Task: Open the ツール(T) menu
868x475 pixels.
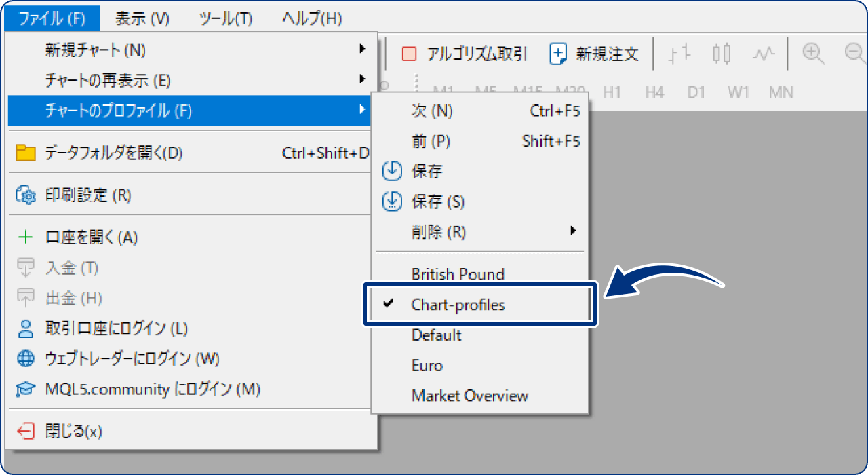Action: tap(226, 18)
